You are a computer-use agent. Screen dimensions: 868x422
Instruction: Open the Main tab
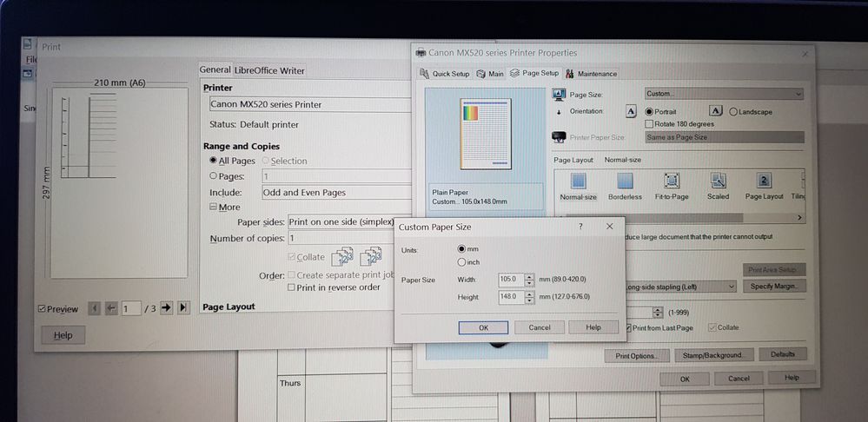(490, 74)
